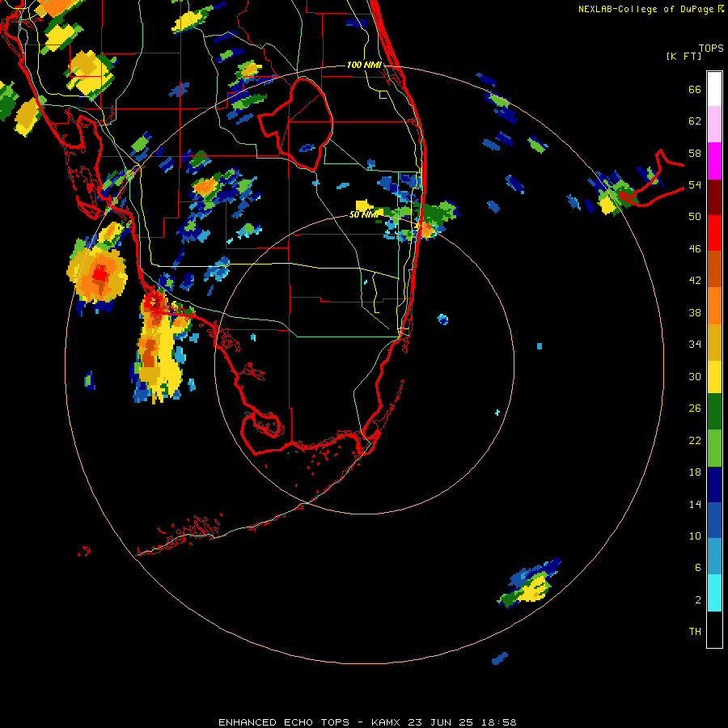Click the 100 NMI range ring label
This screenshot has width=728, height=728.
pyautogui.click(x=364, y=65)
